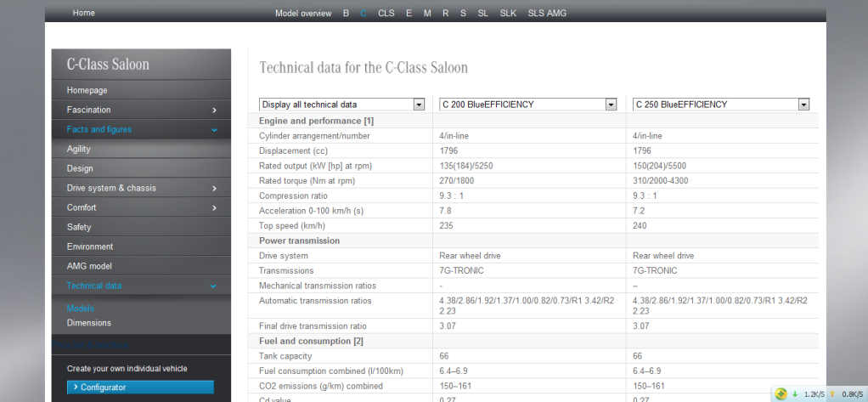
Task: Expand the Fascination submenu arrow
Action: tap(214, 110)
